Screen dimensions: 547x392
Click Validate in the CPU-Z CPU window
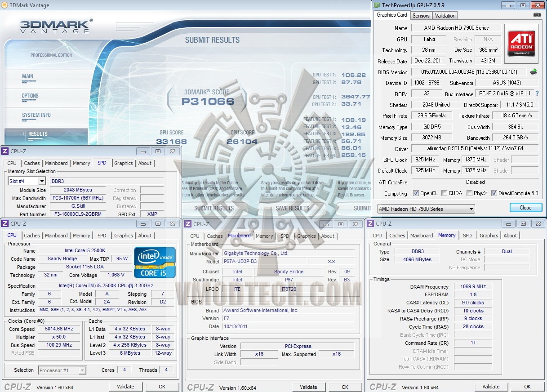point(125,387)
